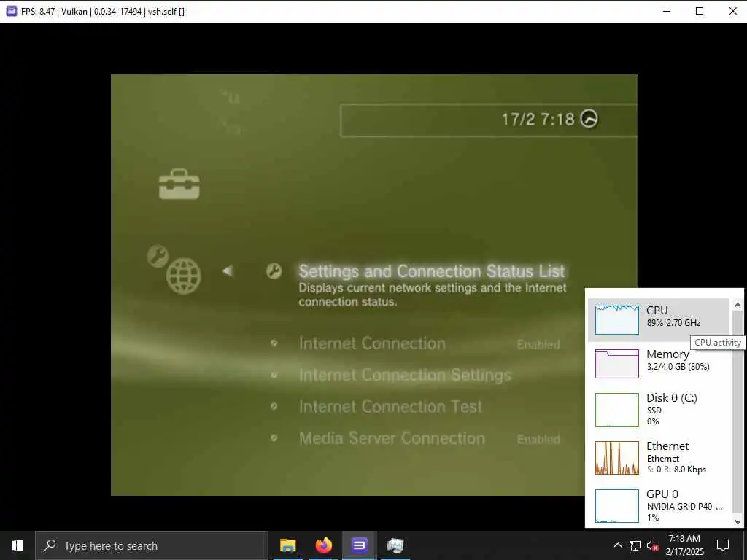The width and height of the screenshot is (747, 560).
Task: Click the clock icon next to 17/2 7:18
Action: click(x=589, y=119)
